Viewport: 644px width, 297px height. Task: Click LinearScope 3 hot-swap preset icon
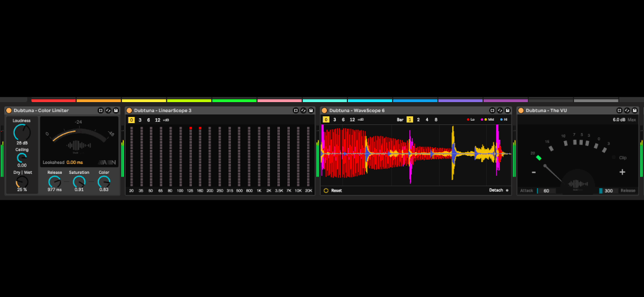[x=303, y=110]
